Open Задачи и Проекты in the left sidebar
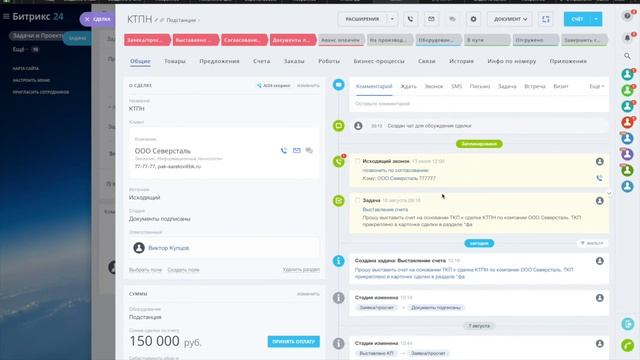The width and height of the screenshot is (640, 360). point(38,36)
